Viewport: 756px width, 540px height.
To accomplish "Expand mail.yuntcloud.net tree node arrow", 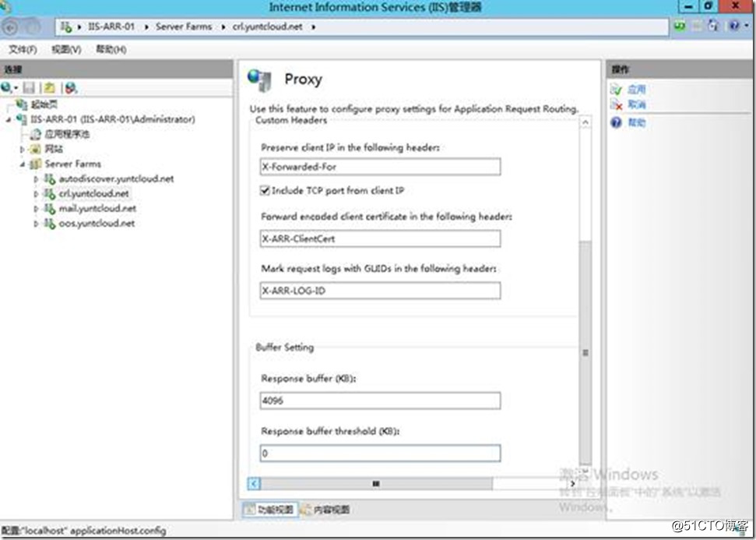I will [x=36, y=210].
